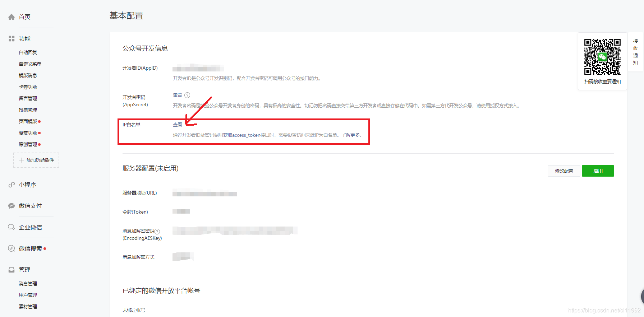Screen dimensions: 644x317
Task: Open the 首页 menu item
Action: coord(24,17)
